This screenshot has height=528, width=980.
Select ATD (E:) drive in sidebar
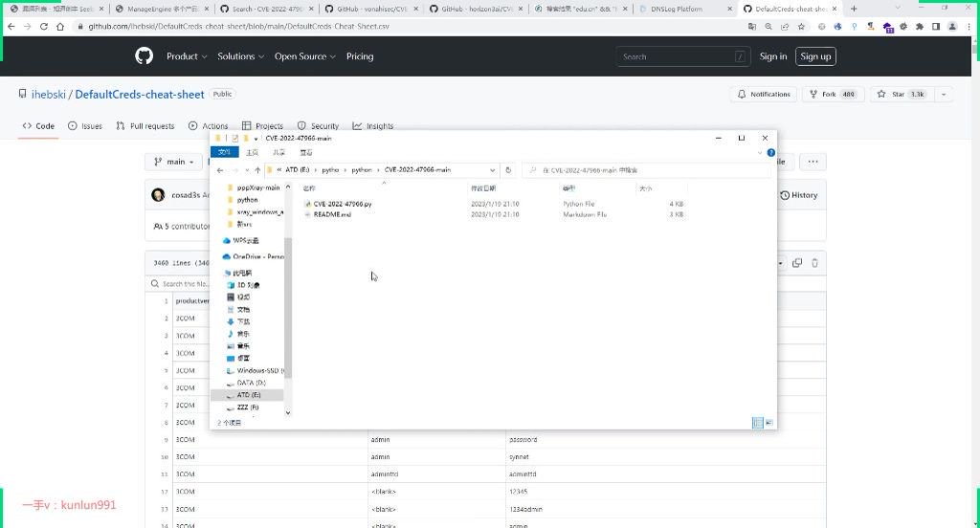(248, 395)
